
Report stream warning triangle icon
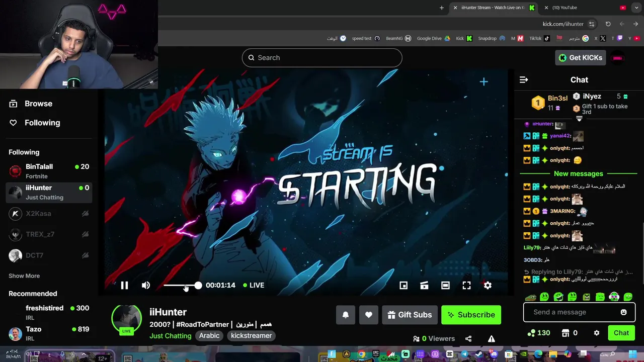coord(492,339)
